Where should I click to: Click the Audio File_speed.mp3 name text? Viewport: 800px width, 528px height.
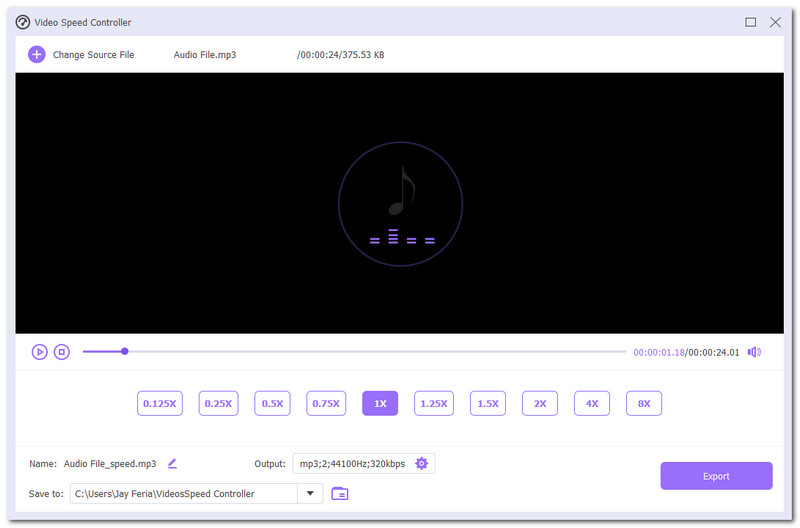110,464
